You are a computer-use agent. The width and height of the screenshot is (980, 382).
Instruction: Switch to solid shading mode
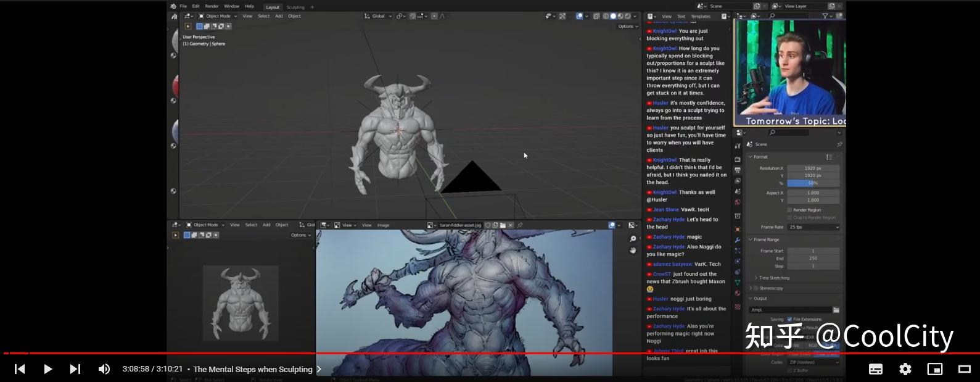point(613,16)
